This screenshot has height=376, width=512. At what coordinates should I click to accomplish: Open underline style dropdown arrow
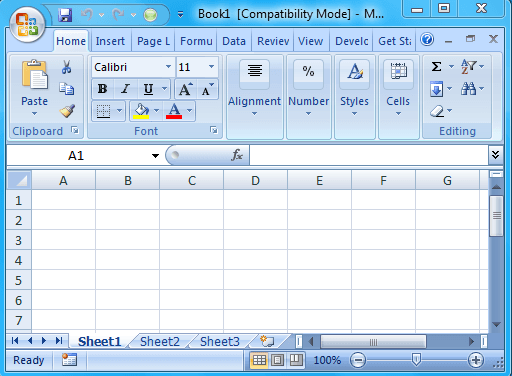pos(165,89)
